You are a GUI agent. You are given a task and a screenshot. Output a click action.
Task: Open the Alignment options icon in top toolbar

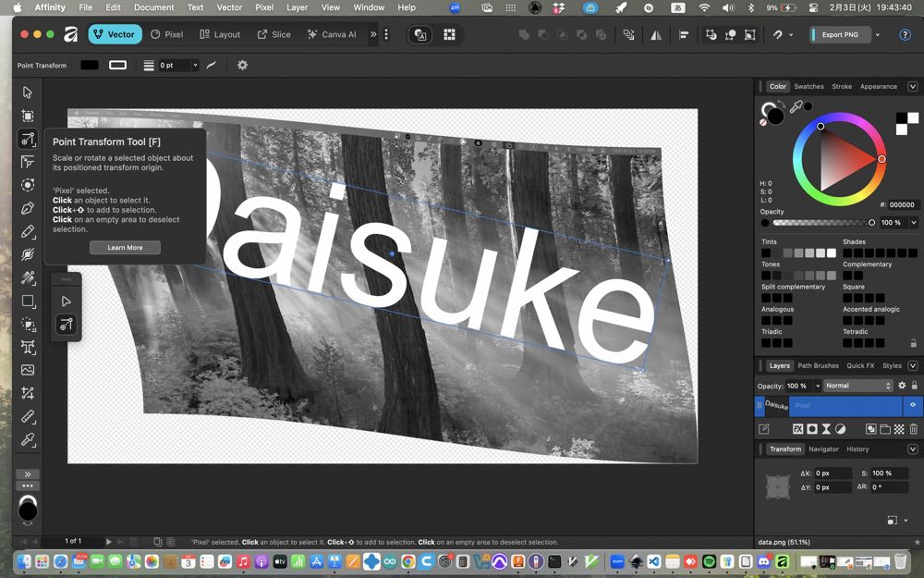(684, 35)
